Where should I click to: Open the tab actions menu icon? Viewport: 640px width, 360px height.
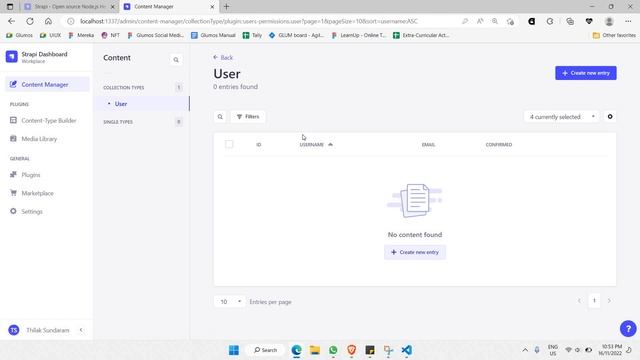pyautogui.click(x=10, y=7)
